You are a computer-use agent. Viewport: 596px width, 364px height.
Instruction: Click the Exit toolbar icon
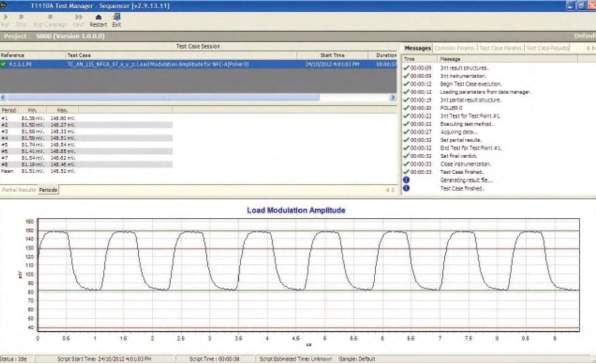[117, 17]
